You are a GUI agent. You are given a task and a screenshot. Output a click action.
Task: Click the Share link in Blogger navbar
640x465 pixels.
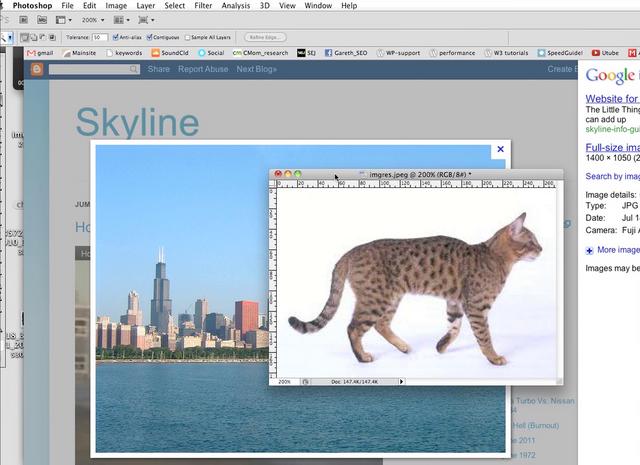[159, 69]
